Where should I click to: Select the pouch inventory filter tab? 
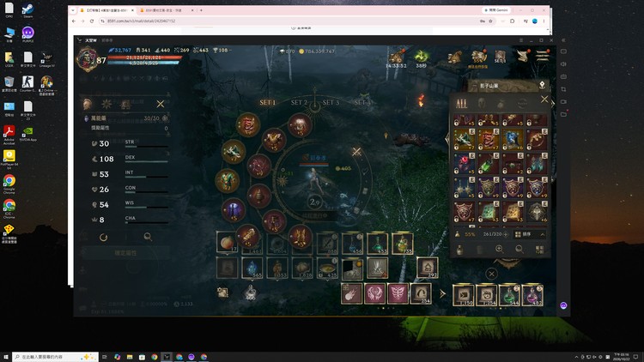[501, 104]
